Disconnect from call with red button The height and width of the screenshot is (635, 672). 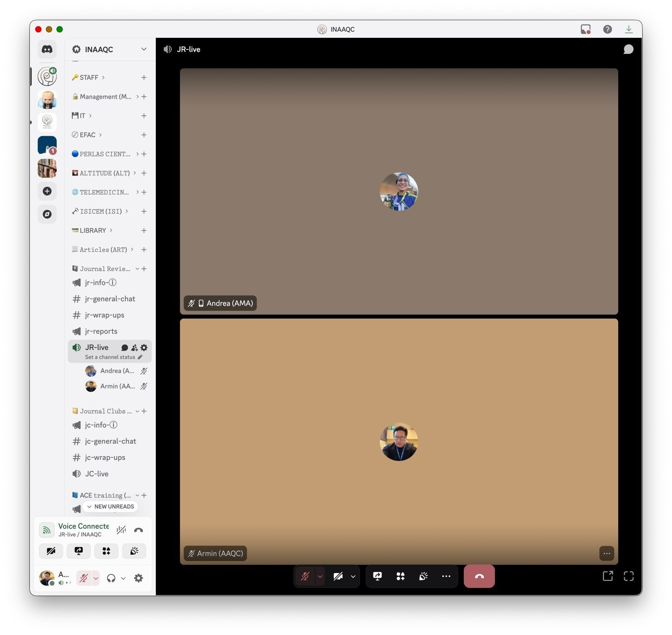coord(479,576)
